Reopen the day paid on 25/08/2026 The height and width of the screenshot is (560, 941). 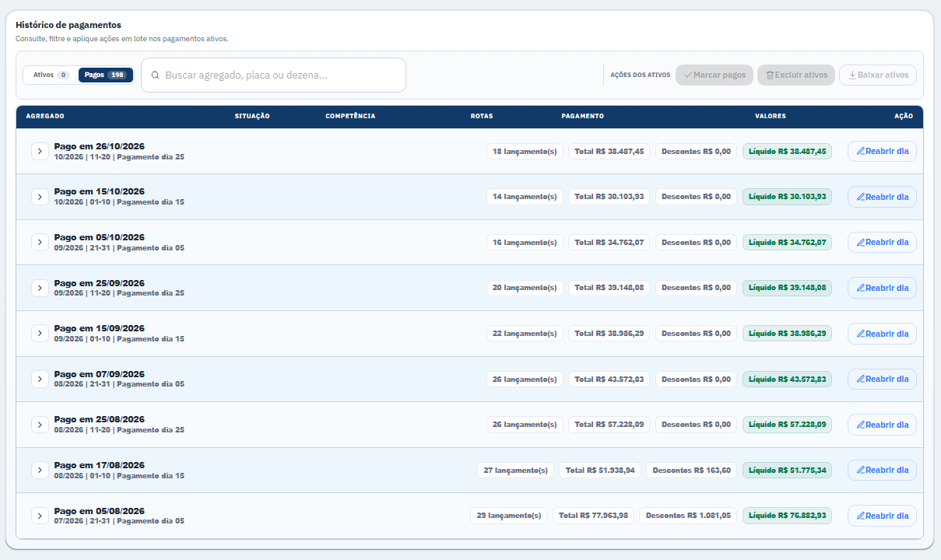(x=882, y=425)
